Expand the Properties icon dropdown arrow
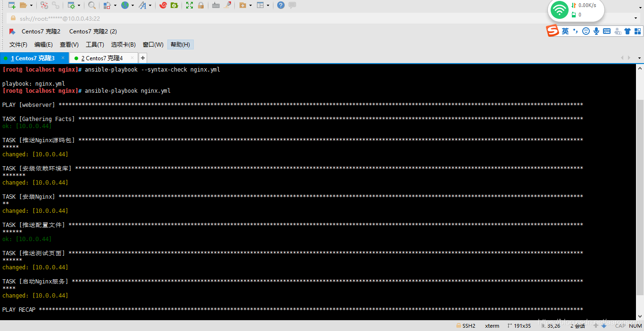This screenshot has width=644, height=331. [79, 6]
